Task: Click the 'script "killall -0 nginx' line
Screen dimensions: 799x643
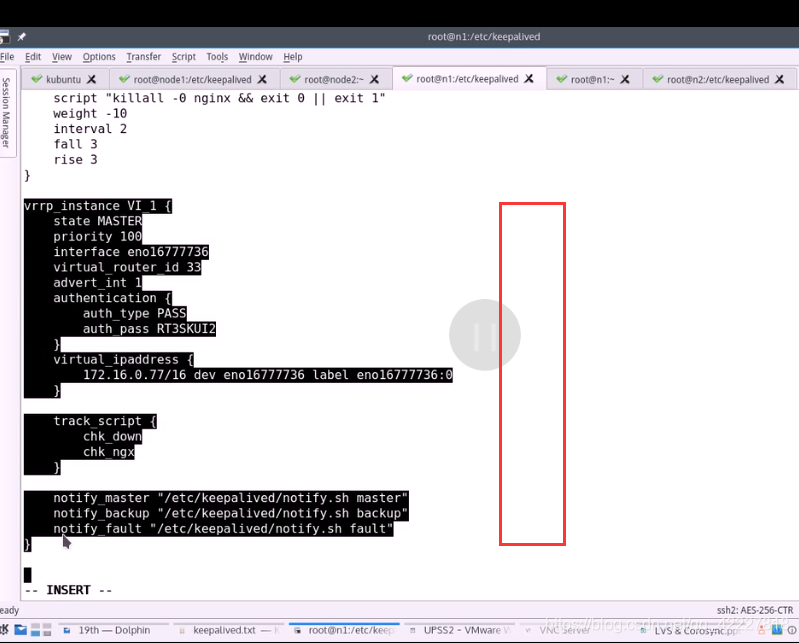Action: pos(220,98)
